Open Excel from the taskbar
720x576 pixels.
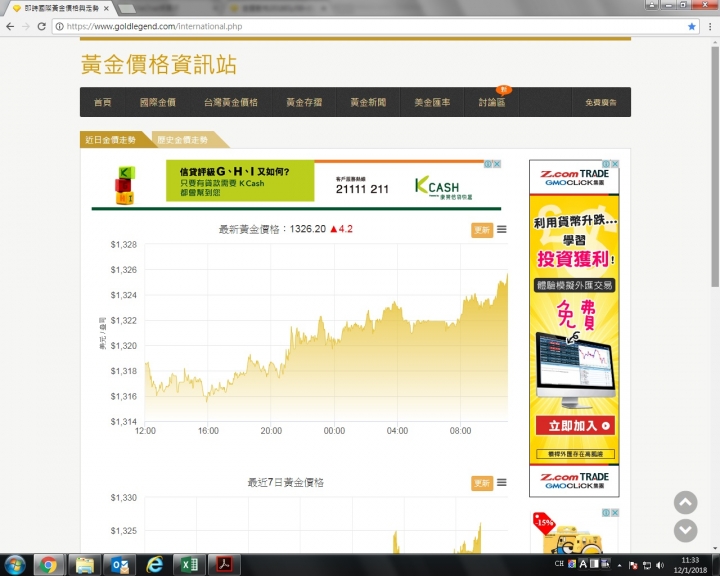(189, 565)
